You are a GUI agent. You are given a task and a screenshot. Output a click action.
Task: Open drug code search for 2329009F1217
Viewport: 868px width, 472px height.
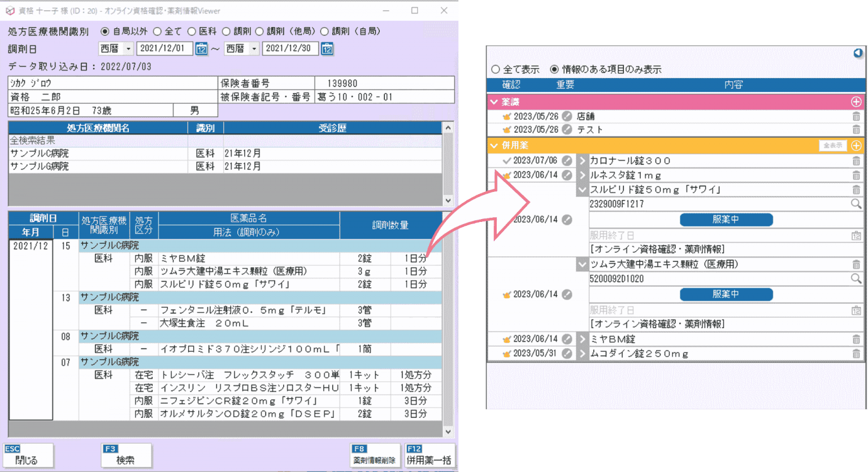857,204
